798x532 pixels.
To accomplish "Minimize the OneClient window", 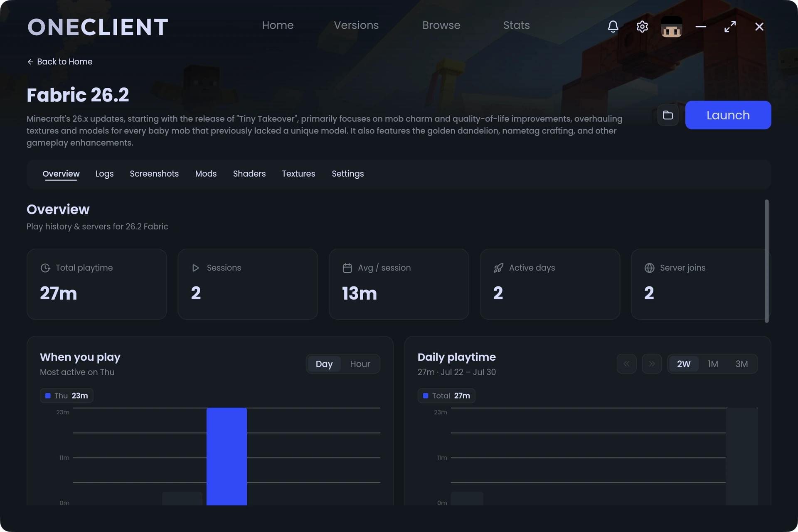I will tap(701, 27).
